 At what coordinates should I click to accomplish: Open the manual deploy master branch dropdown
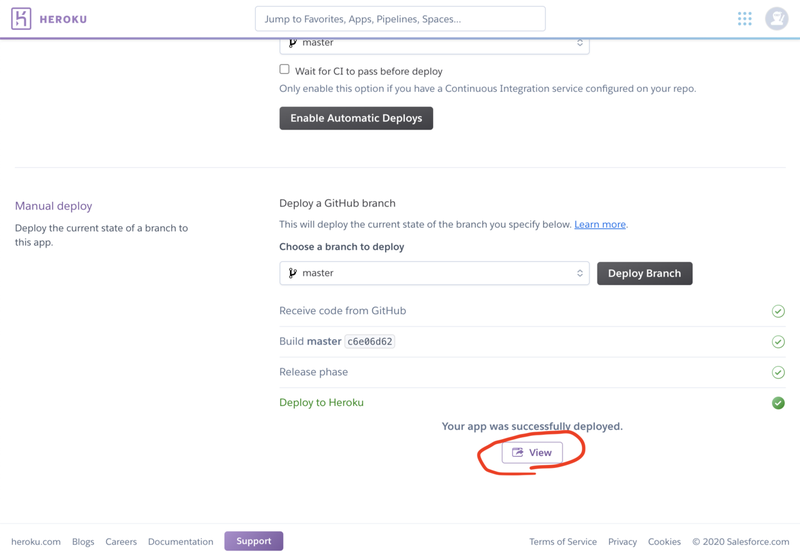tap(434, 273)
